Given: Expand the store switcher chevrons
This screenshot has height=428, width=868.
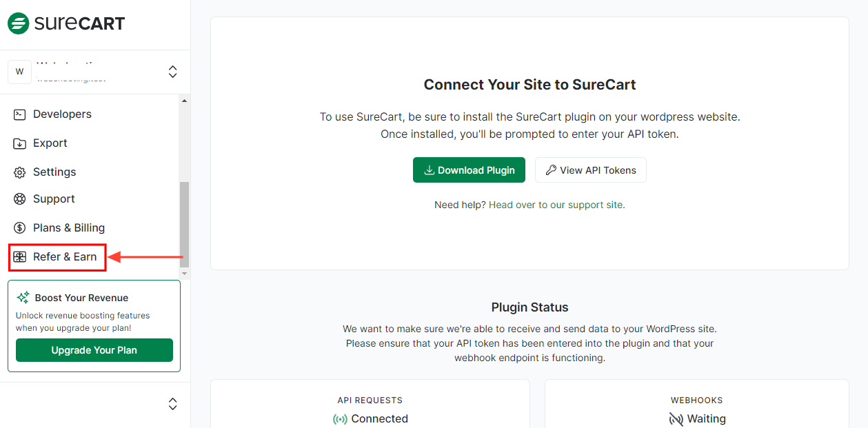Looking at the screenshot, I should pos(173,72).
